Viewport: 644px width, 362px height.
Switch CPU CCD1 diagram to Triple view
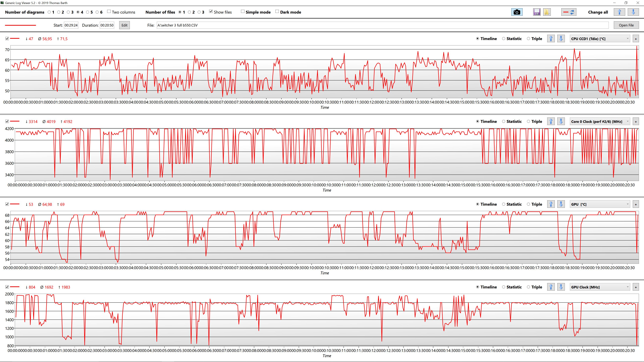pos(528,39)
